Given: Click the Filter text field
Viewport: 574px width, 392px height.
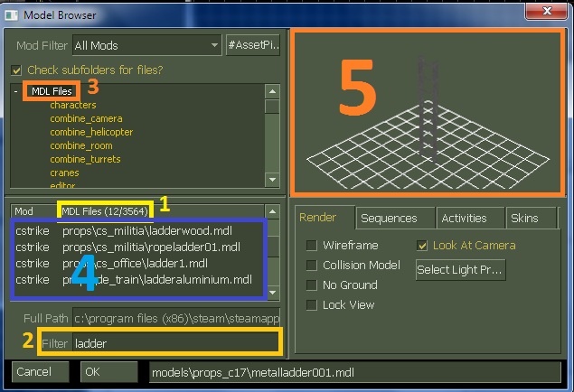Looking at the screenshot, I should tap(175, 343).
